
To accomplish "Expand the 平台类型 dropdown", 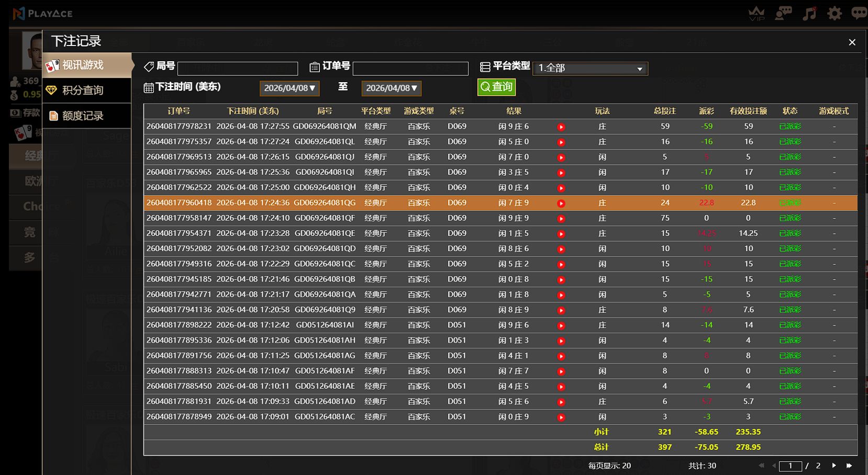I will pyautogui.click(x=590, y=69).
